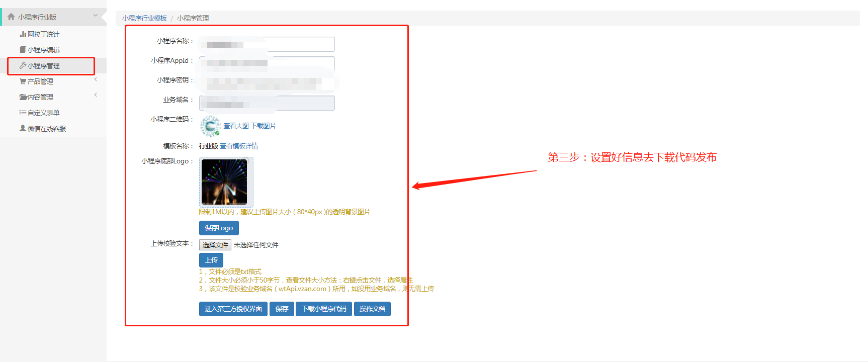The width and height of the screenshot is (868, 362).
Task: Expand the 内容管理 submenu arrow
Action: [x=96, y=95]
